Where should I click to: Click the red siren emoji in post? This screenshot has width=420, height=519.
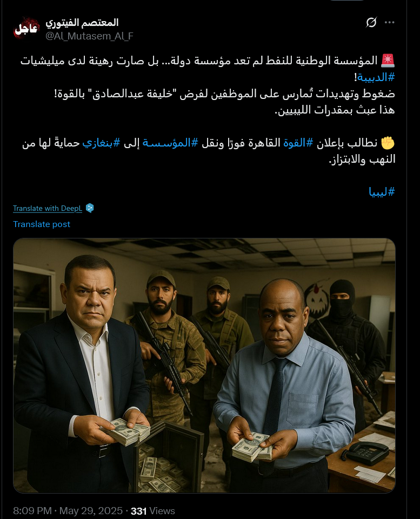pos(388,61)
